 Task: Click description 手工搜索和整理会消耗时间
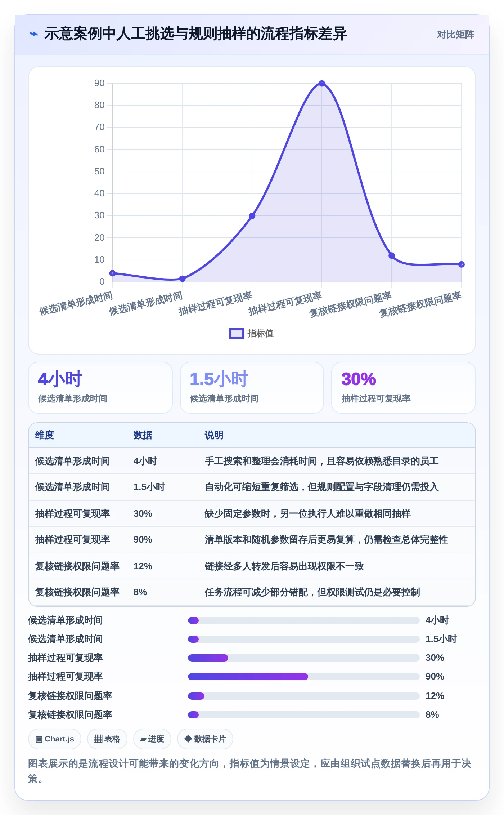coord(322,461)
